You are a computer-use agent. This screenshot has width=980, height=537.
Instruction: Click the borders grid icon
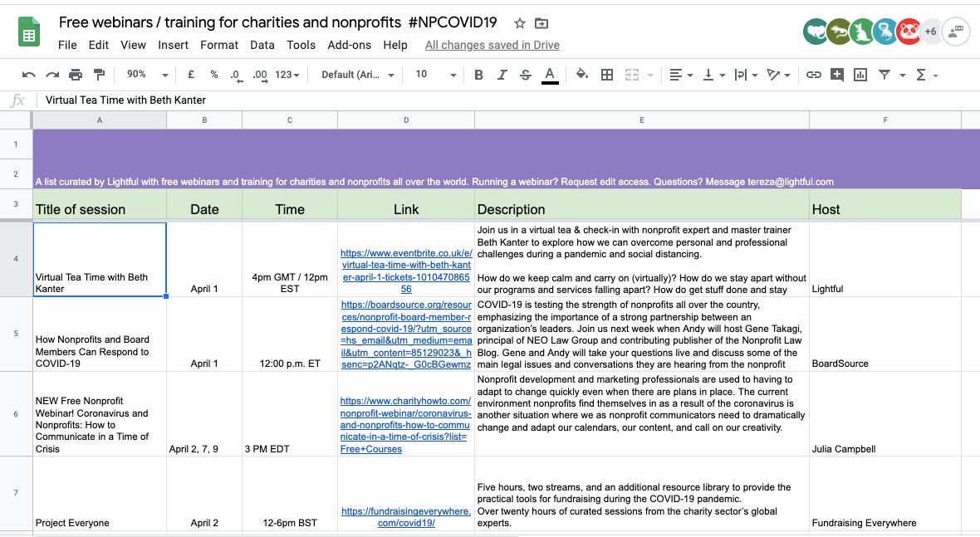coord(607,75)
